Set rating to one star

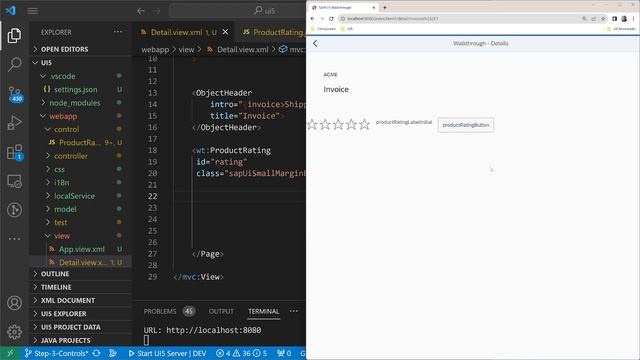(x=312, y=124)
